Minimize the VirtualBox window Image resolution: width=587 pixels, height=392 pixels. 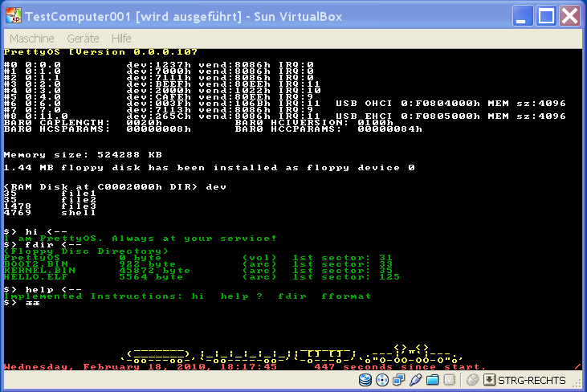[523, 16]
